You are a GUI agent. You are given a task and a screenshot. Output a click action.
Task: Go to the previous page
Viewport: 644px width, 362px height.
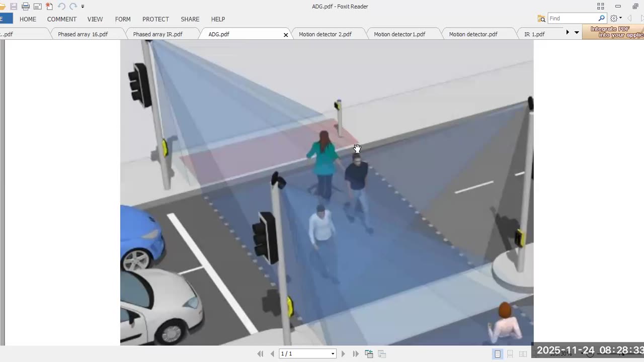272,354
